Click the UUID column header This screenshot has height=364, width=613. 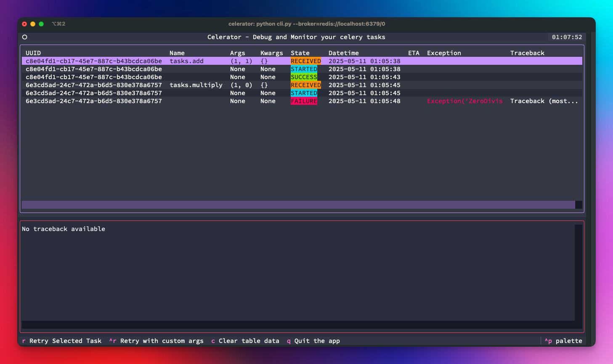click(33, 53)
